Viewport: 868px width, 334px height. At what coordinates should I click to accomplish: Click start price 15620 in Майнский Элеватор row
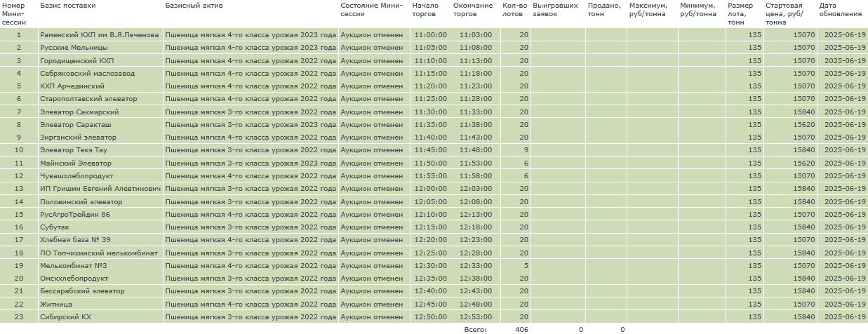790,163
